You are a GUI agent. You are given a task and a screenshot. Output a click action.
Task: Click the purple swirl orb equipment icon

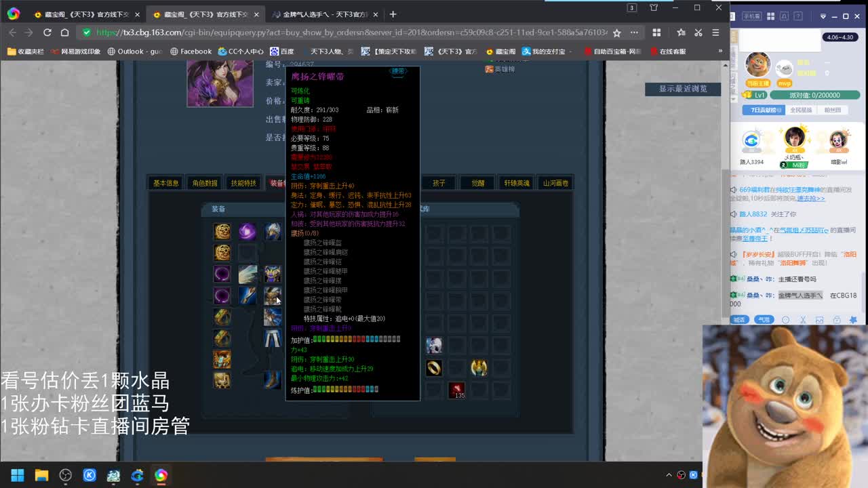tap(247, 232)
